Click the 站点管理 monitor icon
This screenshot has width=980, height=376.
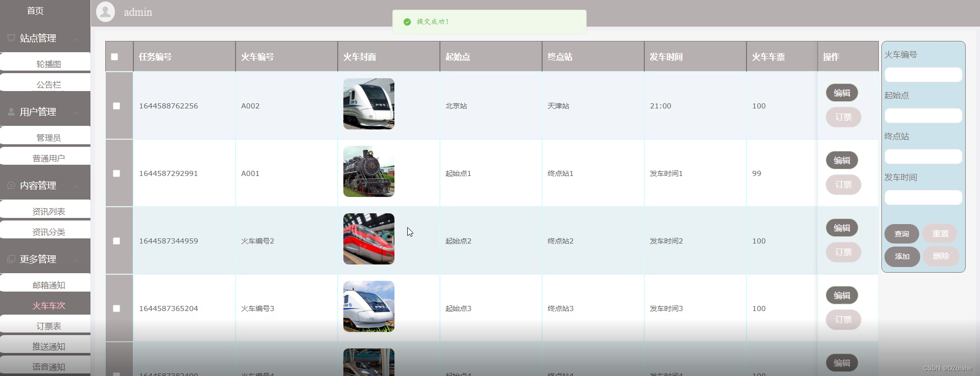[11, 38]
